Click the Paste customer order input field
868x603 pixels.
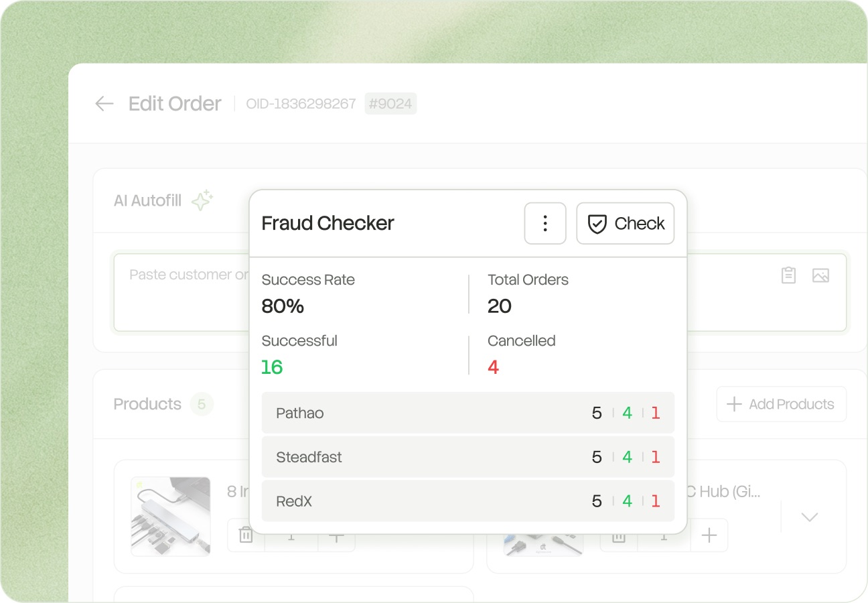pyautogui.click(x=480, y=292)
